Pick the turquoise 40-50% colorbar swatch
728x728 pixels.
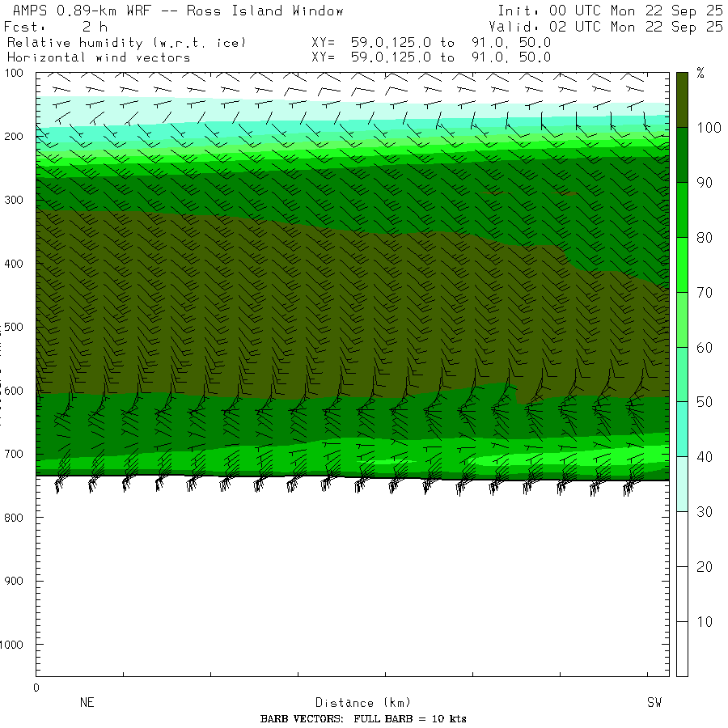tap(682, 429)
